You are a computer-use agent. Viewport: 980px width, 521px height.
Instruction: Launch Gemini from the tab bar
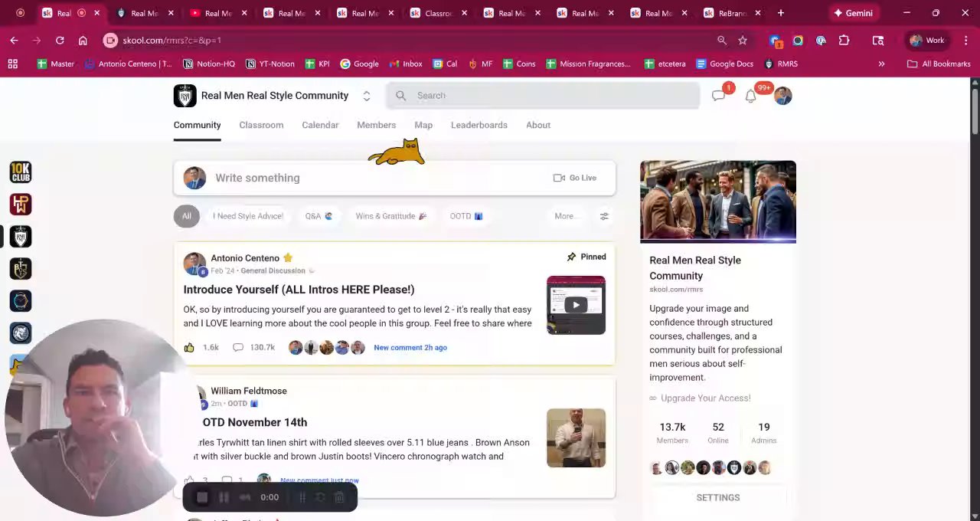tap(853, 13)
